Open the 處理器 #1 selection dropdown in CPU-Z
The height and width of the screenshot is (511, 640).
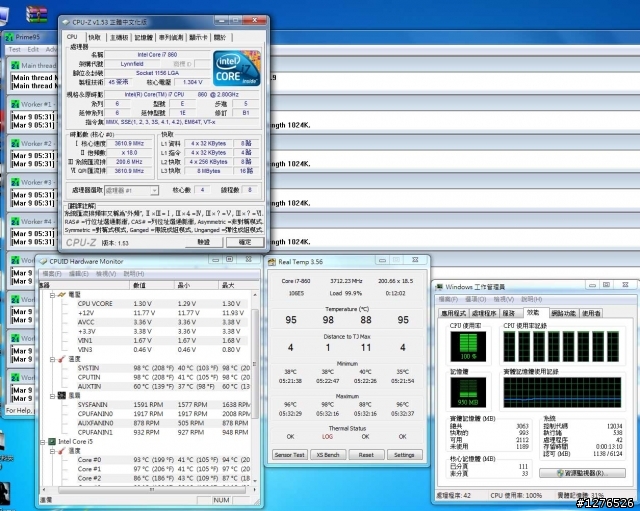[x=154, y=191]
